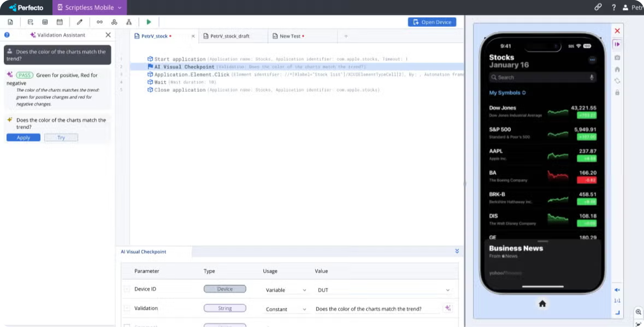The width and height of the screenshot is (644, 327).
Task: Collapse the AI Visual Checkpoint panel
Action: [457, 251]
